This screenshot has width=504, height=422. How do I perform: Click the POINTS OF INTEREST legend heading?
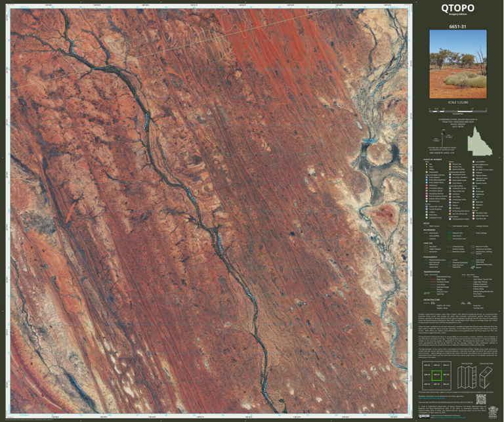(432, 159)
